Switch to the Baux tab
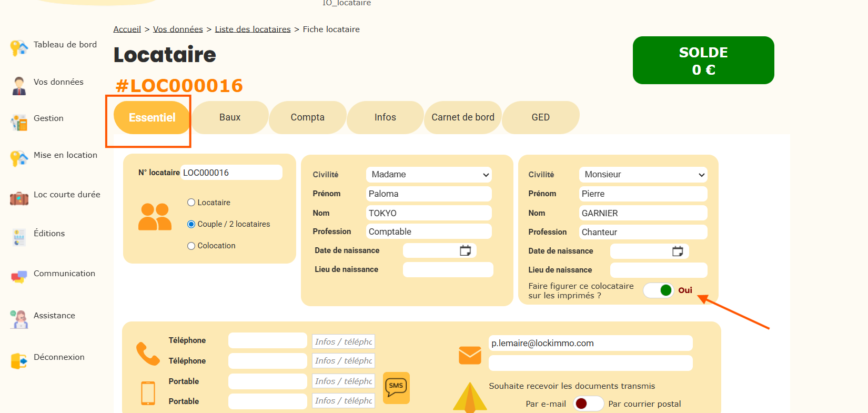868x413 pixels. coord(230,117)
